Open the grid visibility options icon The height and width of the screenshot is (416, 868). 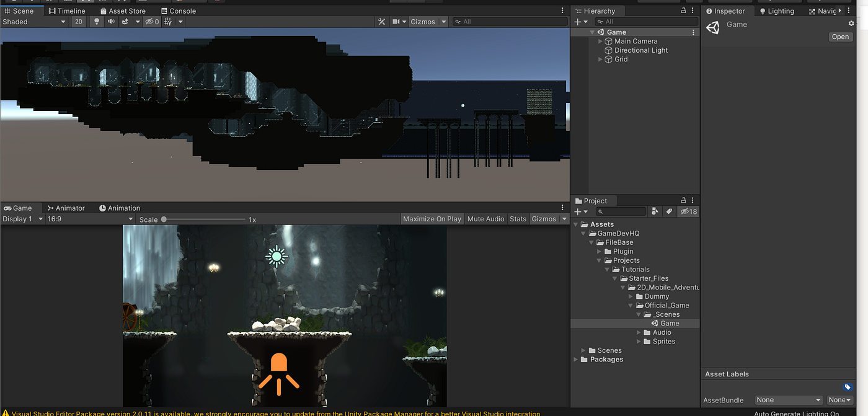pyautogui.click(x=169, y=21)
